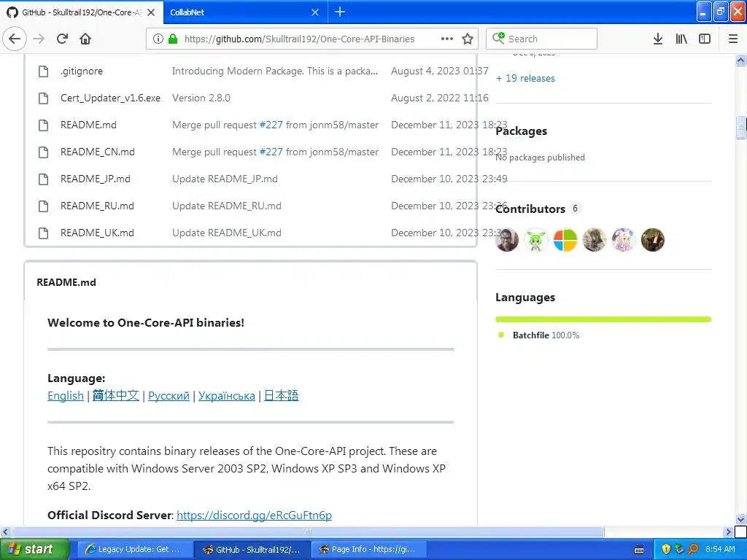Open a new tab with plus button

point(340,12)
